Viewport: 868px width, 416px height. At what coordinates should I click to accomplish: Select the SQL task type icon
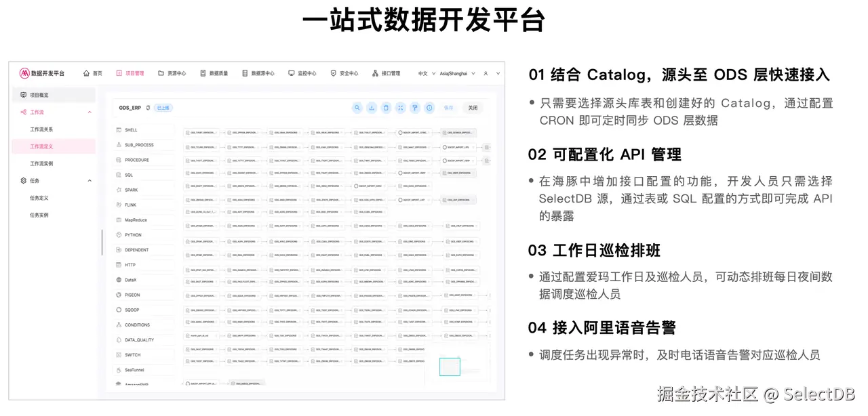click(x=119, y=174)
